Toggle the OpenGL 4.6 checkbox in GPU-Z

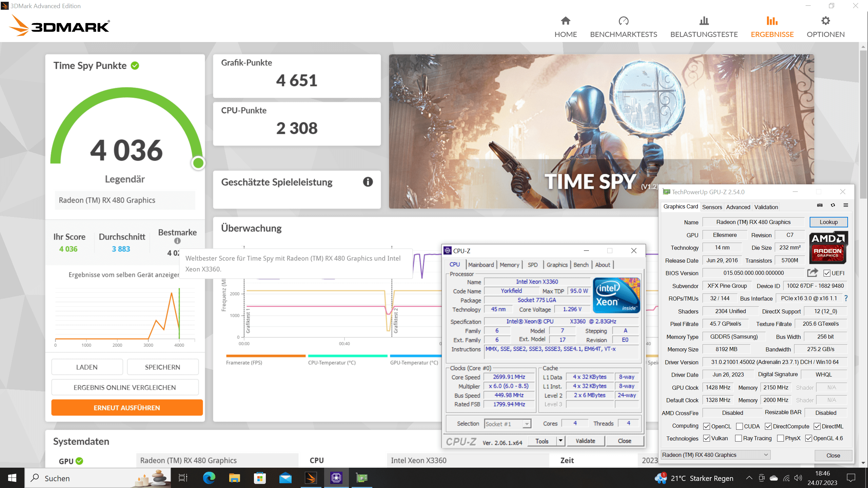coord(809,438)
